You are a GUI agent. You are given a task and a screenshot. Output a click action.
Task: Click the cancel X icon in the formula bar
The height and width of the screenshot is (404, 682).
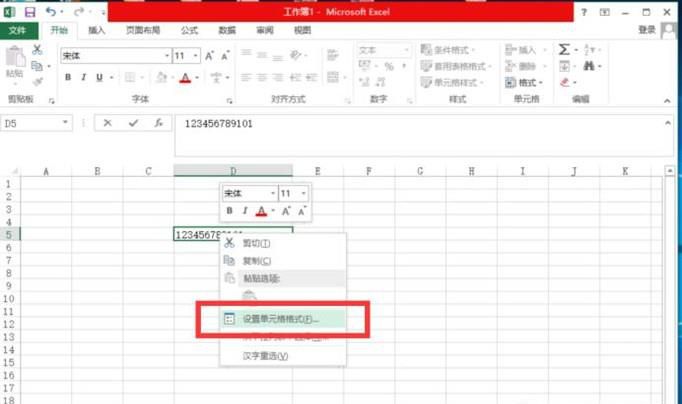point(107,123)
